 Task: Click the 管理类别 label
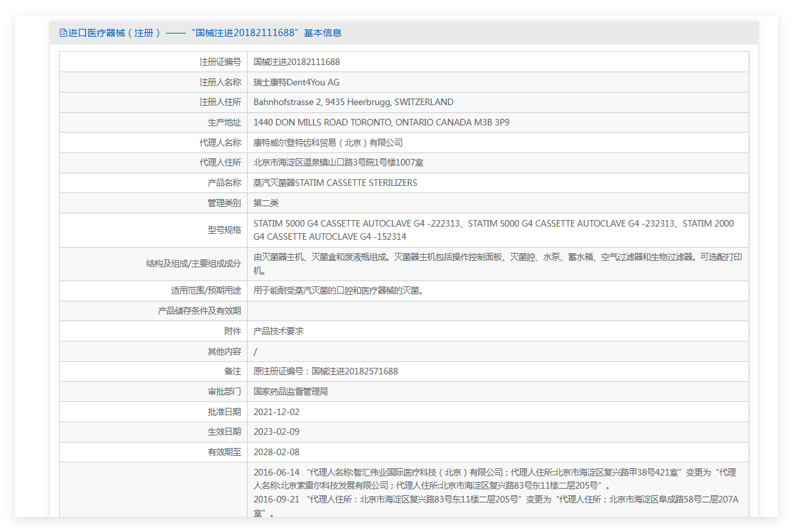(224, 203)
